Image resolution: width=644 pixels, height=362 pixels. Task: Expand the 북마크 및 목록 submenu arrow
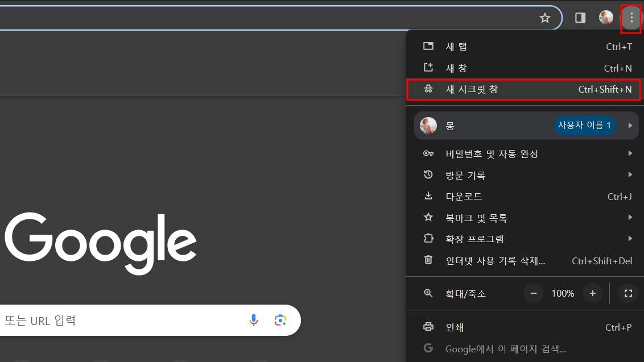coord(630,217)
